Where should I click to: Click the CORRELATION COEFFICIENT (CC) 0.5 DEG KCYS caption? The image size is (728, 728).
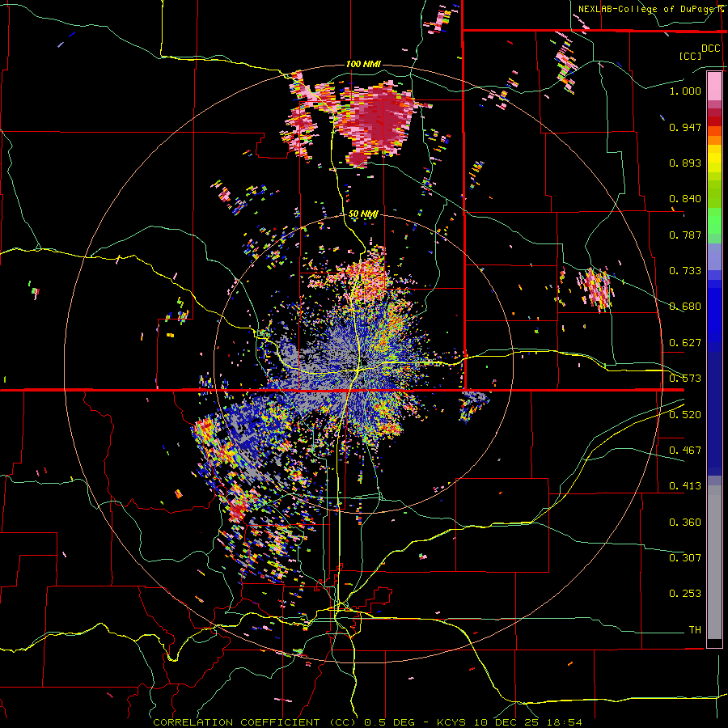tap(367, 722)
